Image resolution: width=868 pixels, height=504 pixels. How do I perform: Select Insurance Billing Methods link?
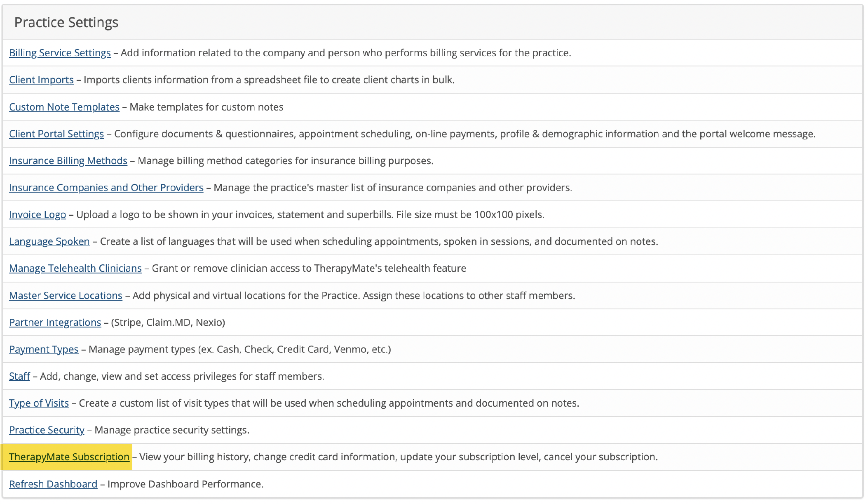(x=68, y=160)
